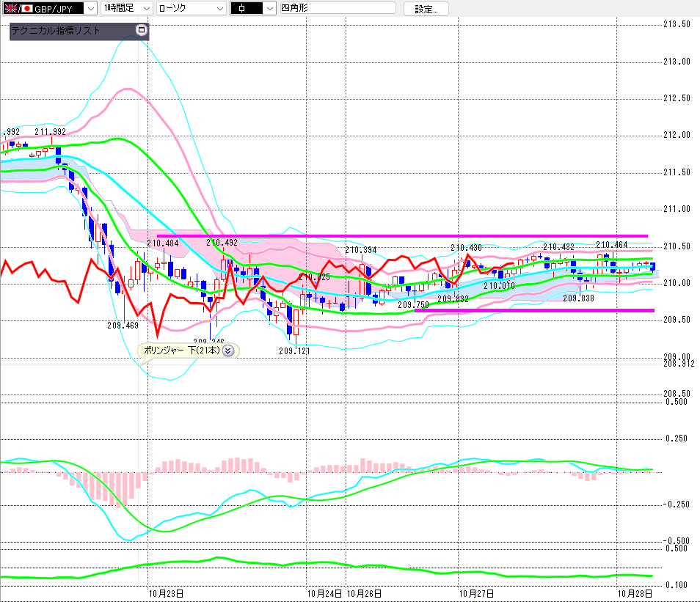700x602 pixels.
Task: Click the 210.492 price label
Action: [x=222, y=243]
